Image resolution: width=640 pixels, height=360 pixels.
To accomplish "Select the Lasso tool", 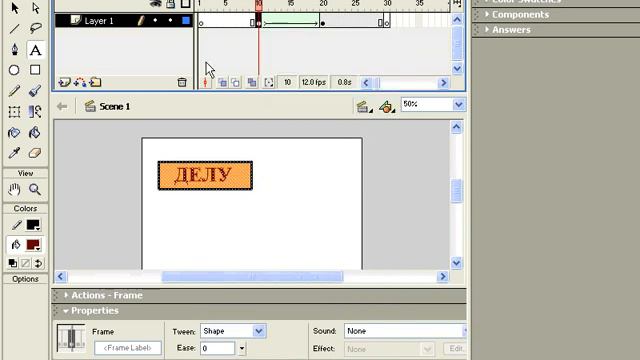I will click(36, 28).
